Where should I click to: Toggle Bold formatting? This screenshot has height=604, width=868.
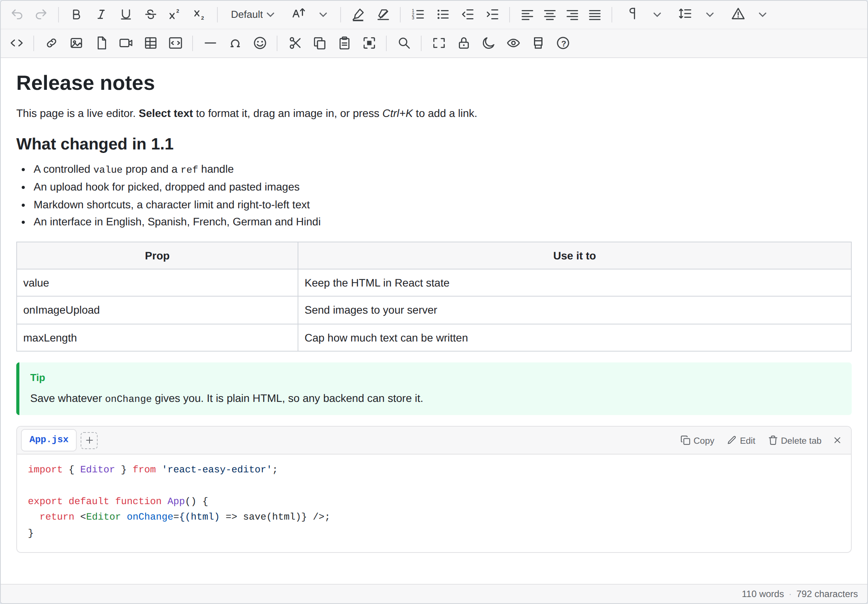[76, 15]
